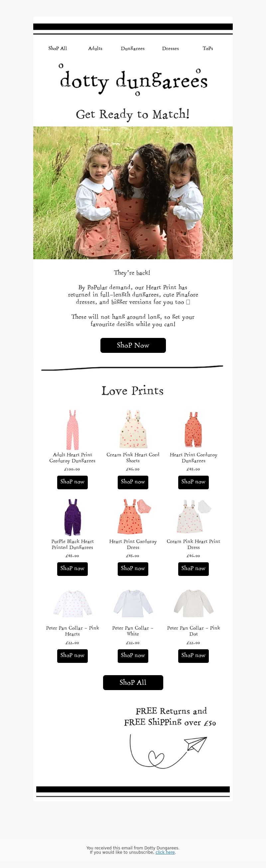The image size is (266, 868).
Task: Shop now for Peter Pan Collar Pink Hearts
Action: (72, 656)
